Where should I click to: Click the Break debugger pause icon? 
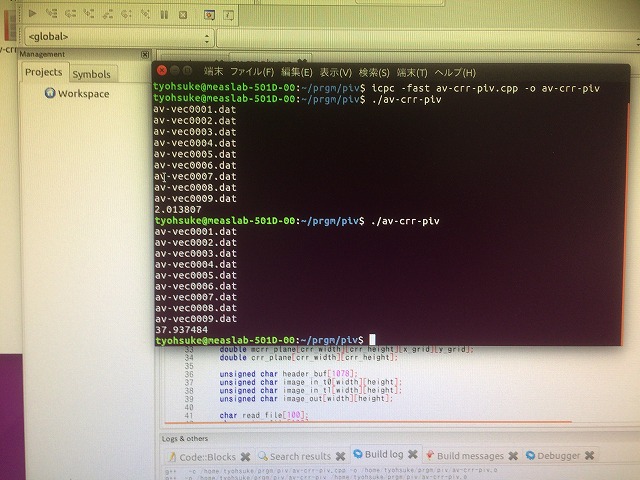click(164, 14)
